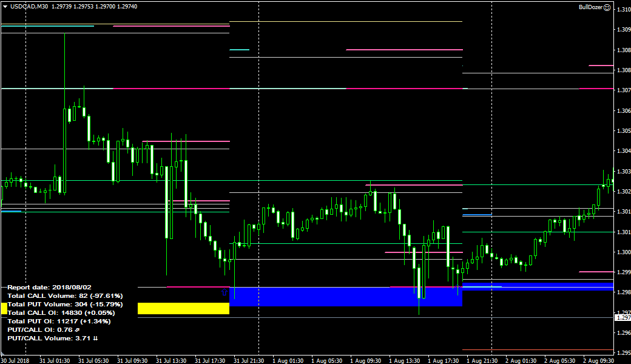Viewport: 631px width, 364px height.
Task: Click the double down arrow after 3.71
Action: coord(95,338)
